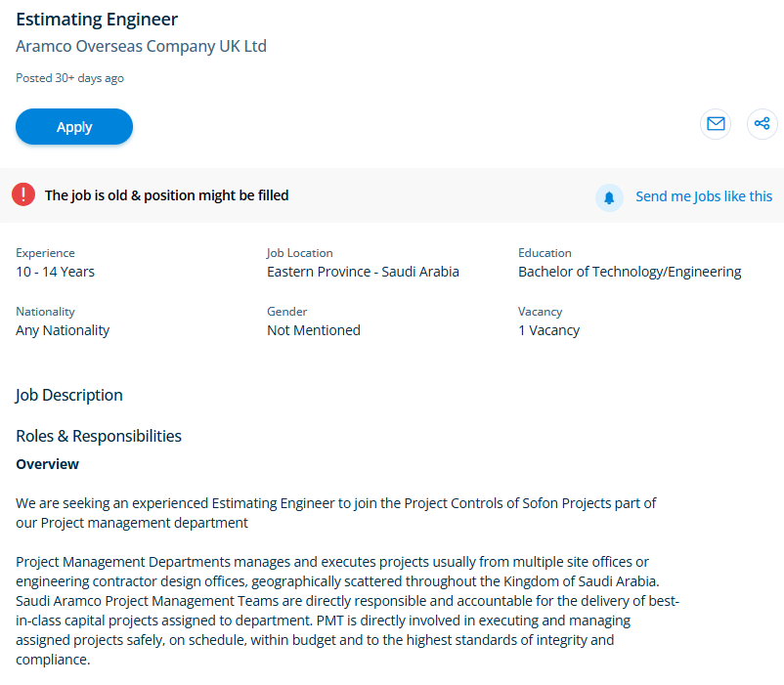Click the Posted 30+ days ago text
Image resolution: width=784 pixels, height=685 pixels.
click(x=69, y=78)
